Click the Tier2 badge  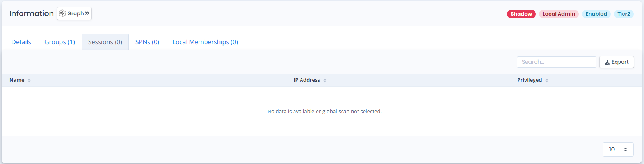[624, 14]
